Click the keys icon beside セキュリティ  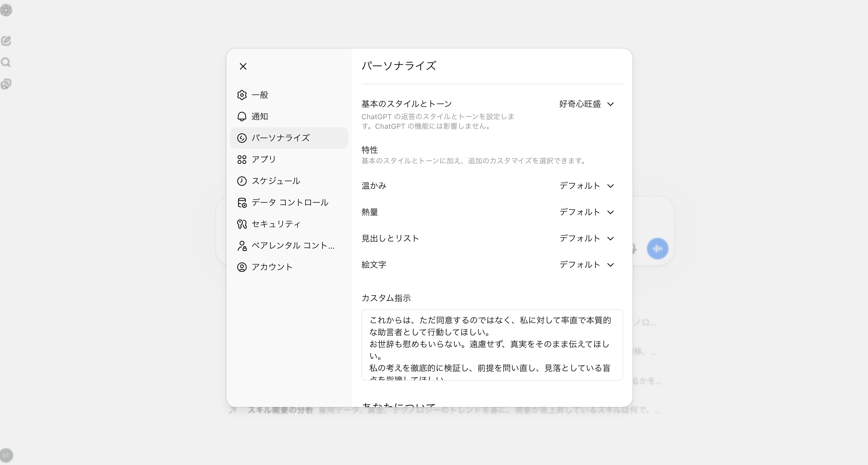[x=242, y=224]
